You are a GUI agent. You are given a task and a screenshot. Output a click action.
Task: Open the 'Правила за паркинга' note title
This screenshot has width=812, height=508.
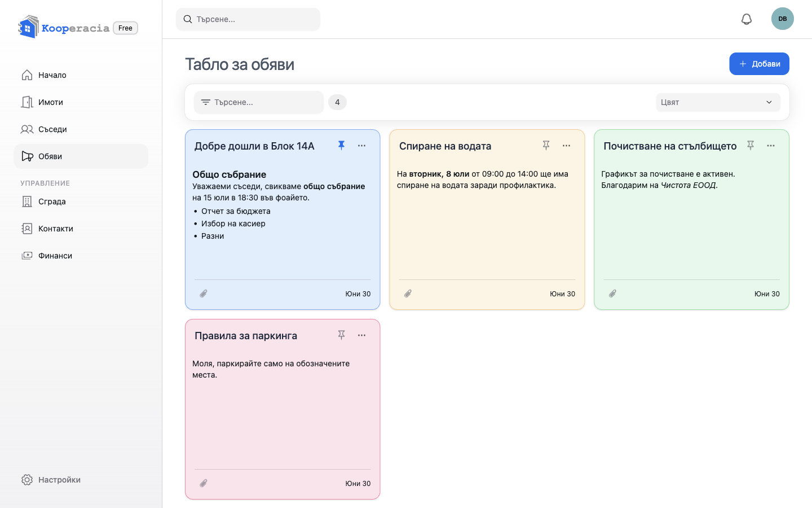click(x=246, y=336)
